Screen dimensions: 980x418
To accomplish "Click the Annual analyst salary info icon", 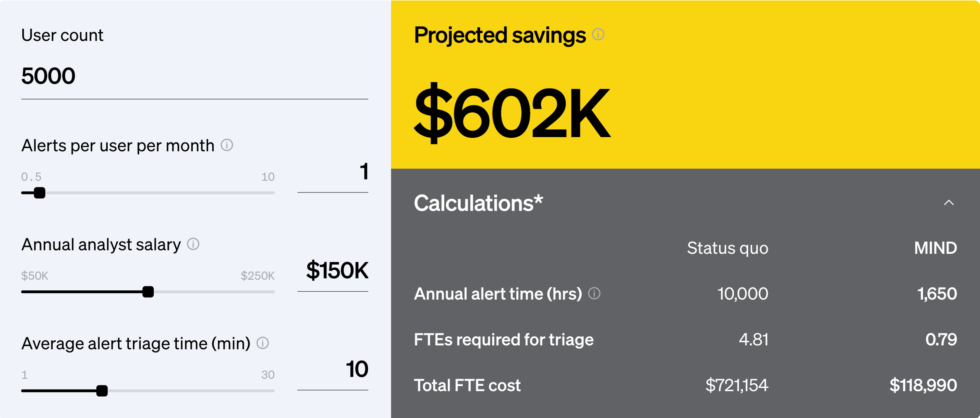I will (193, 244).
